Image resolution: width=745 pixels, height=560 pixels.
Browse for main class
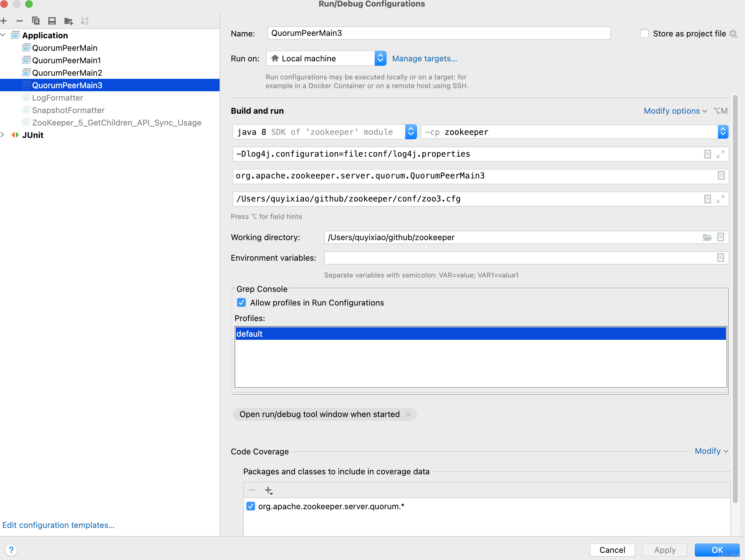[721, 176]
